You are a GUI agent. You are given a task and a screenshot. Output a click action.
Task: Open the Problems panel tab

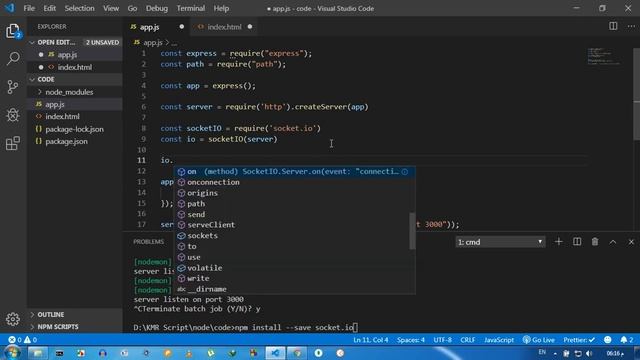pyautogui.click(x=149, y=242)
